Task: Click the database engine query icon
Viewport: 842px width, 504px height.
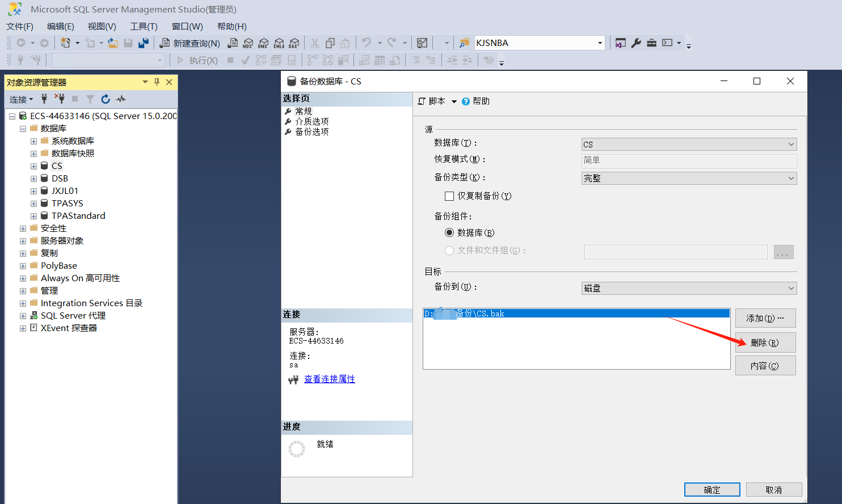Action: tap(233, 43)
